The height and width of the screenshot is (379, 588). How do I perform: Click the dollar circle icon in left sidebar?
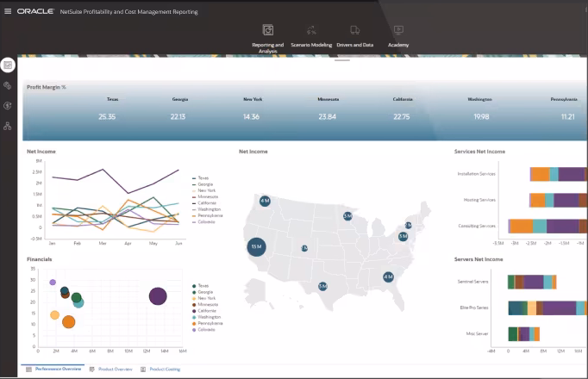[8, 106]
